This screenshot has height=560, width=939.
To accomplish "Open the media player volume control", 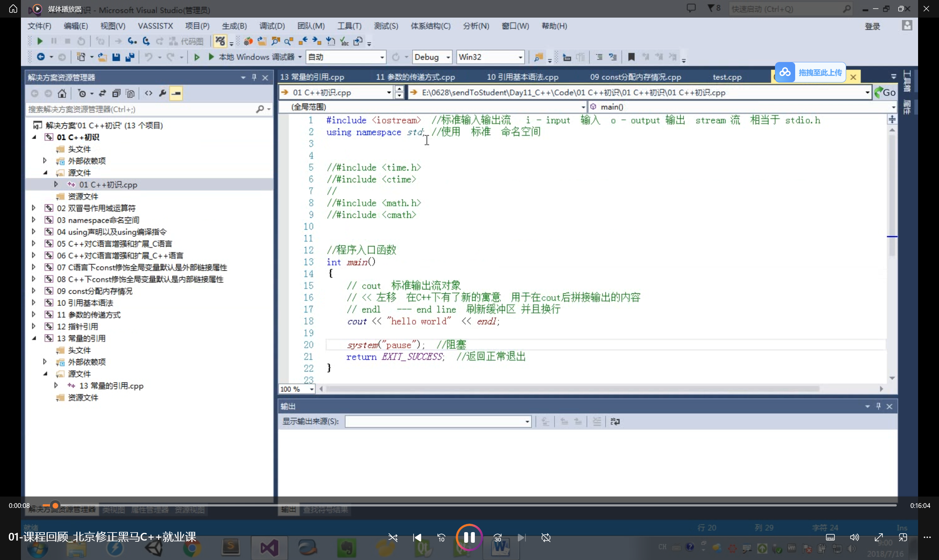I will pos(855,537).
